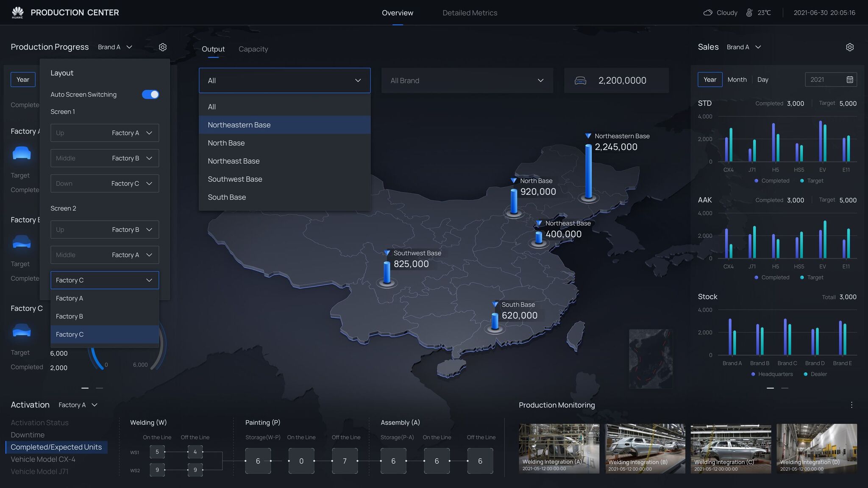Click the Factory C blue car icon

click(x=22, y=330)
